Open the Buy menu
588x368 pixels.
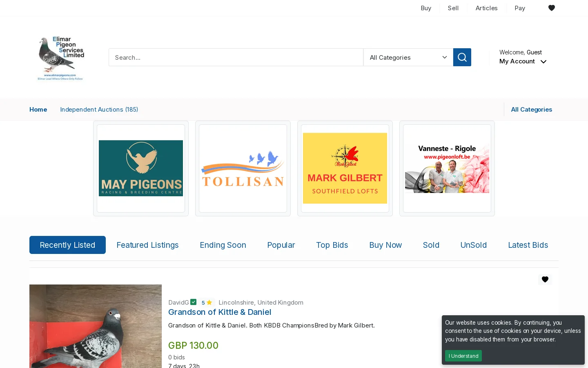(426, 8)
